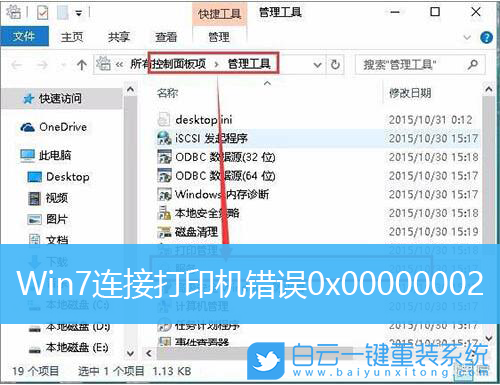Screen dimensions: 500x385
Task: Select ODBC 数据源(64 位) entry name
Action: pos(225,175)
